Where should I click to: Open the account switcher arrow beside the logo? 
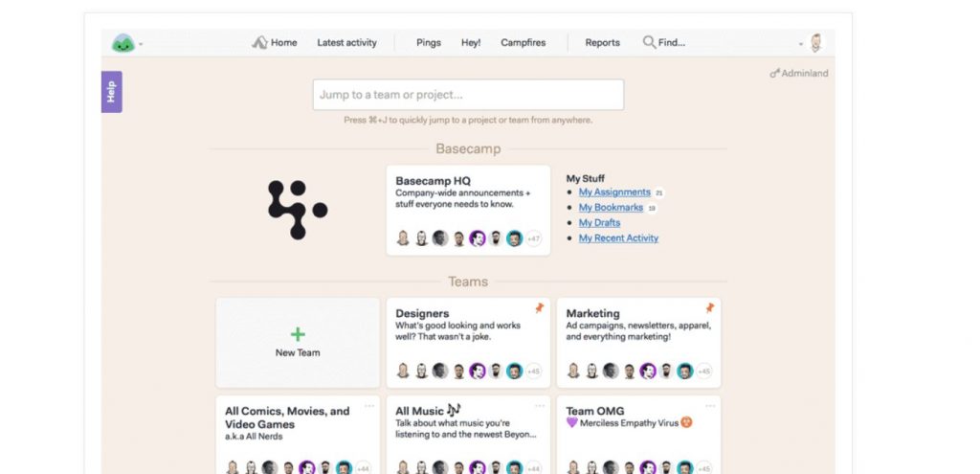click(x=141, y=44)
